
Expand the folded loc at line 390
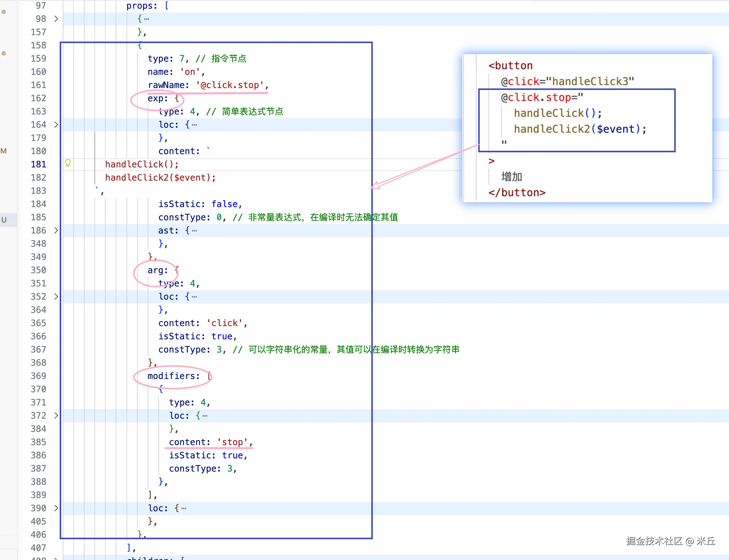coord(56,508)
